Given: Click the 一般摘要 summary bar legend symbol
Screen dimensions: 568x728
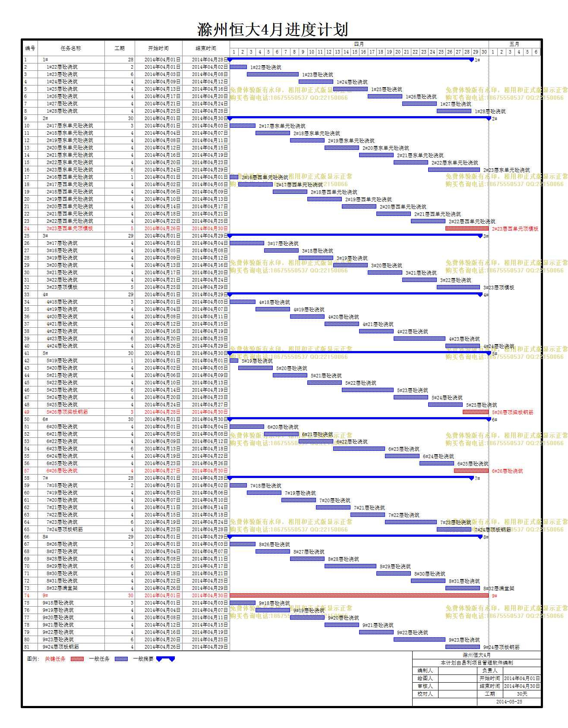Looking at the screenshot, I should pyautogui.click(x=165, y=659).
